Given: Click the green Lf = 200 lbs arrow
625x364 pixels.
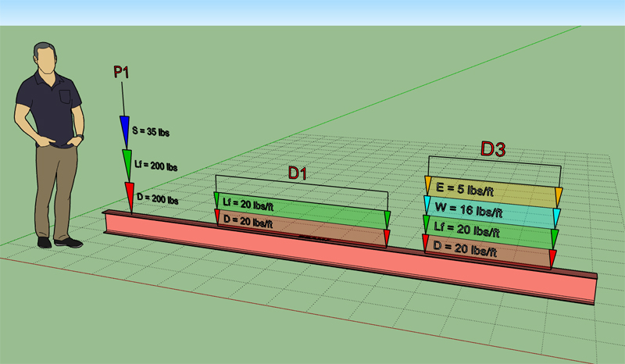Looking at the screenshot, I should (127, 166).
